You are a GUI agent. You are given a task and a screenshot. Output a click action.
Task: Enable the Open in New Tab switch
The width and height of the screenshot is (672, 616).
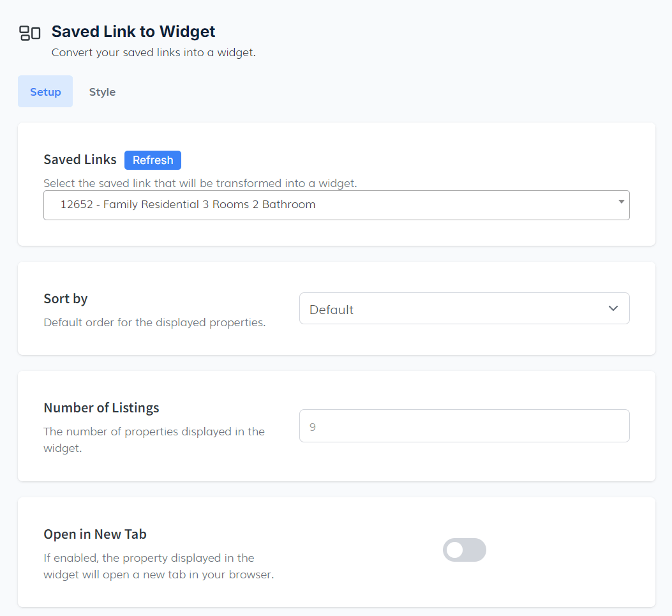(x=464, y=550)
